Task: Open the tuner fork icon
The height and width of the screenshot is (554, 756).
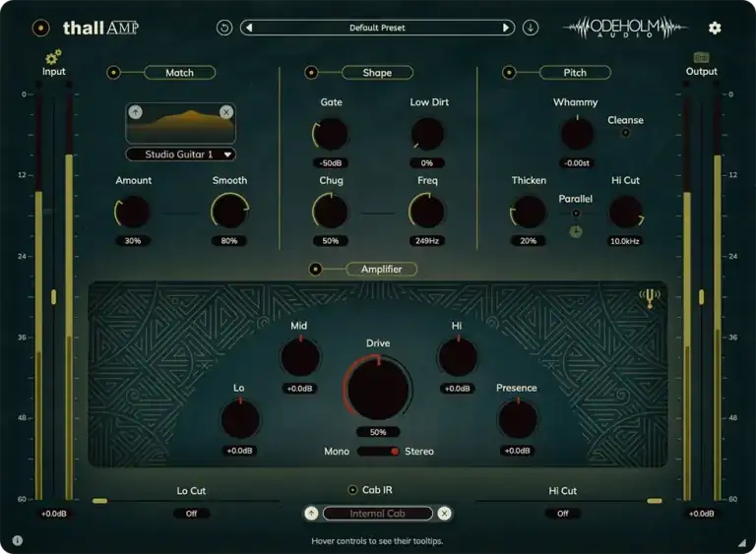Action: tap(650, 298)
